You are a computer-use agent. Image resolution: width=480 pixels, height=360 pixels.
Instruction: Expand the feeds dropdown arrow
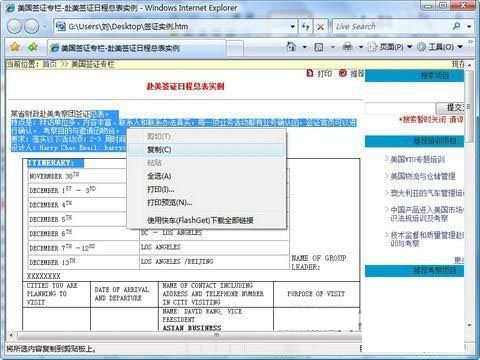point(333,47)
